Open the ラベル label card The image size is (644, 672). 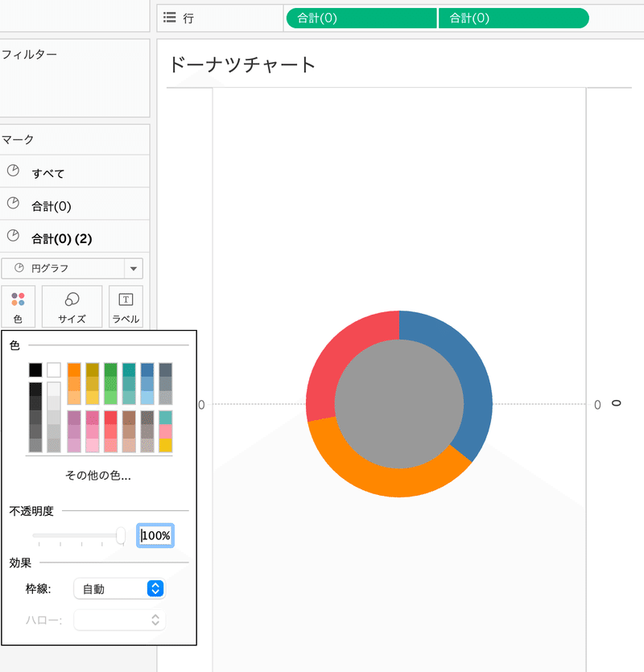tap(126, 307)
